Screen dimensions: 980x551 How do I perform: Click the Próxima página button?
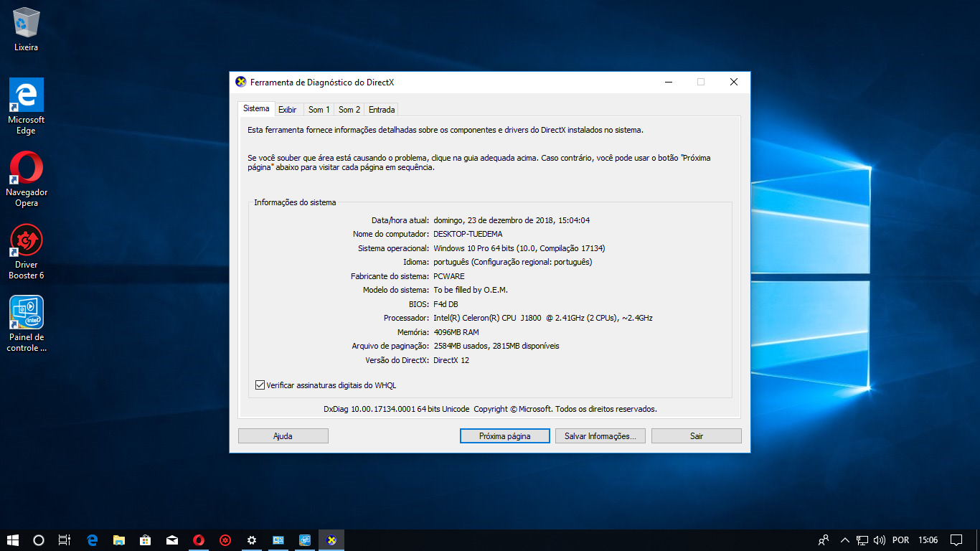click(x=505, y=436)
